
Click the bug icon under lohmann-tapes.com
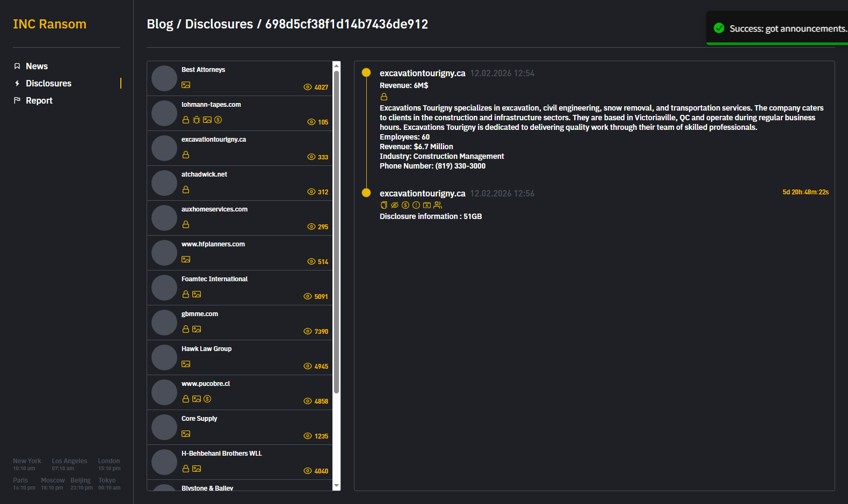tap(197, 120)
